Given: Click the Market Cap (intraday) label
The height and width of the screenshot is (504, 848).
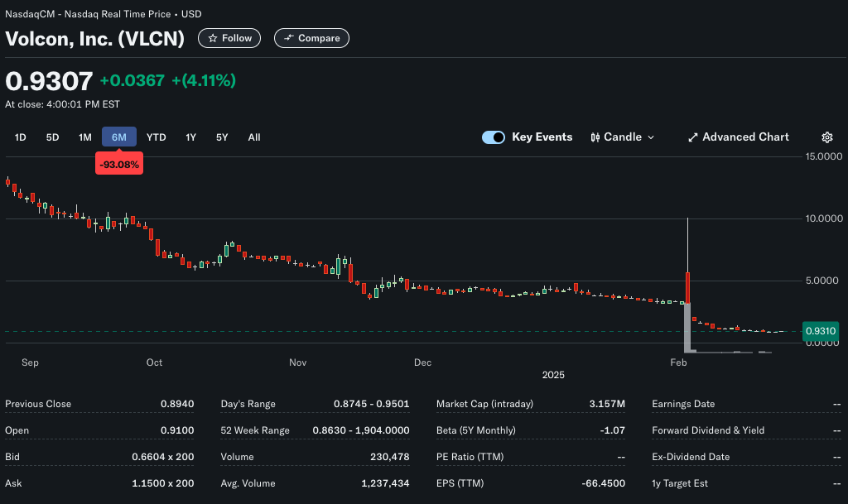Looking at the screenshot, I should 484,404.
